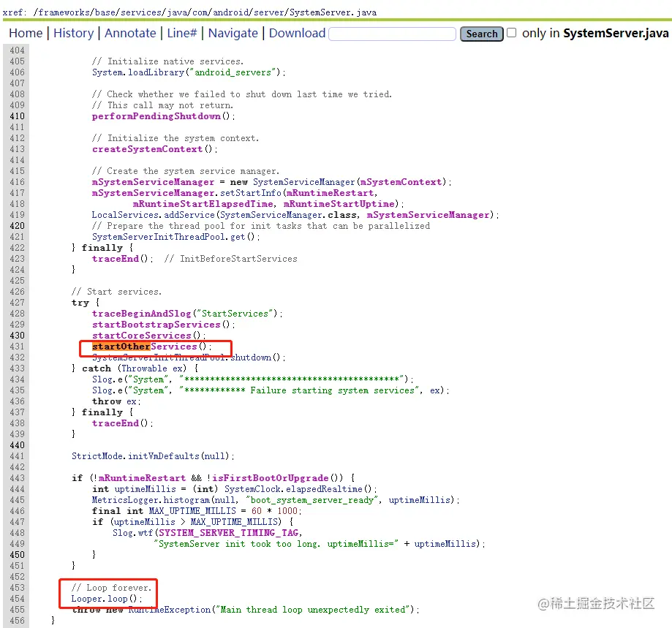Viewport: 672px width, 628px height.
Task: Click line number 431
Action: point(17,347)
